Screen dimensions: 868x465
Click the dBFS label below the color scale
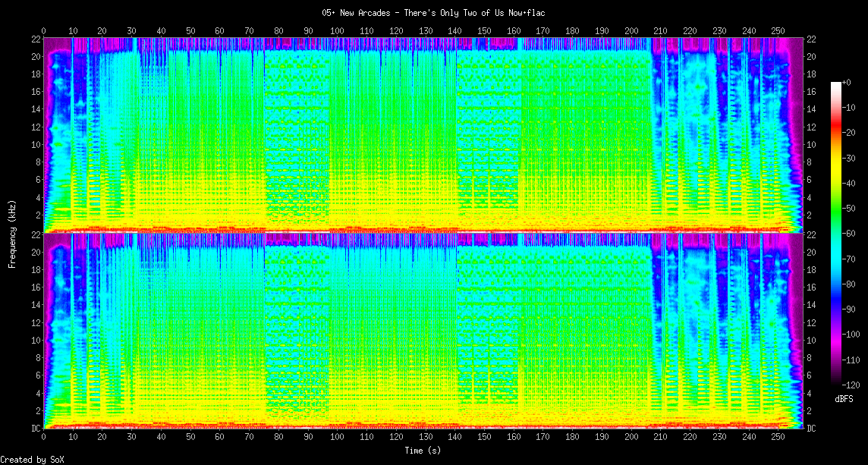pyautogui.click(x=844, y=399)
